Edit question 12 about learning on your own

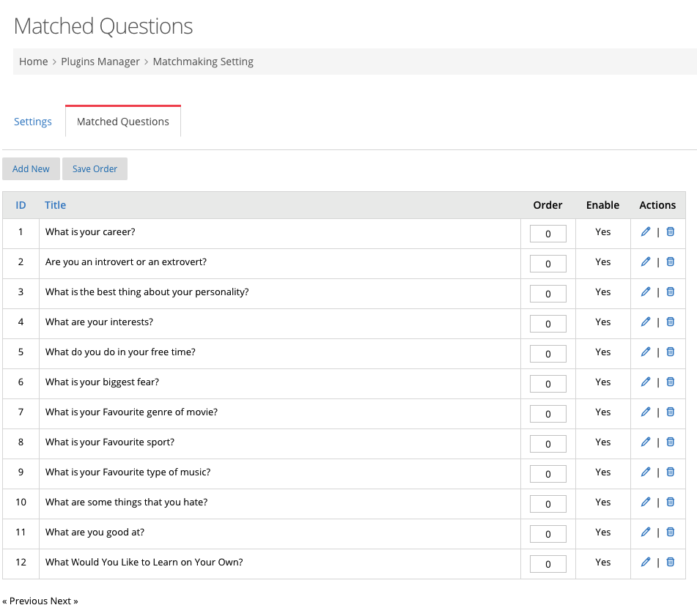point(646,563)
